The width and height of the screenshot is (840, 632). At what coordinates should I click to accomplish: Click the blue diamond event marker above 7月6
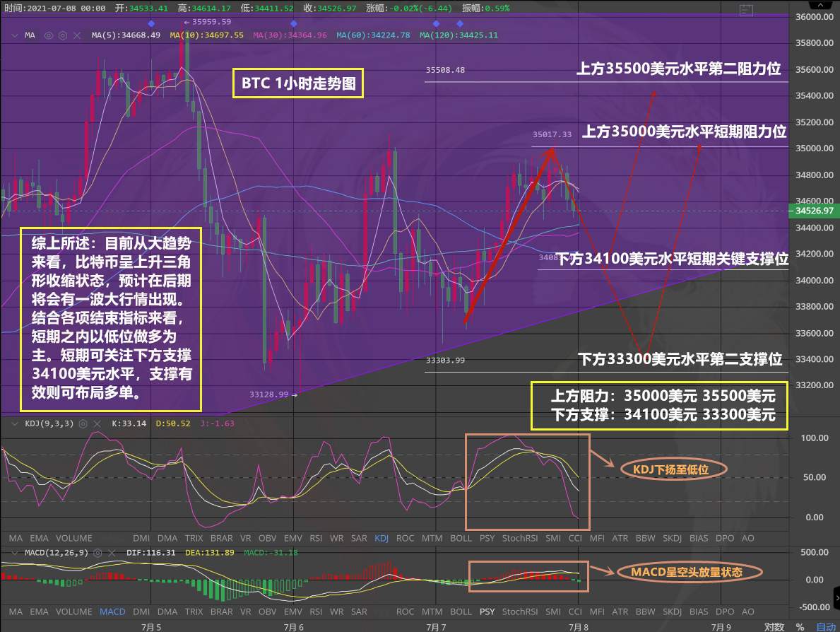point(294,23)
